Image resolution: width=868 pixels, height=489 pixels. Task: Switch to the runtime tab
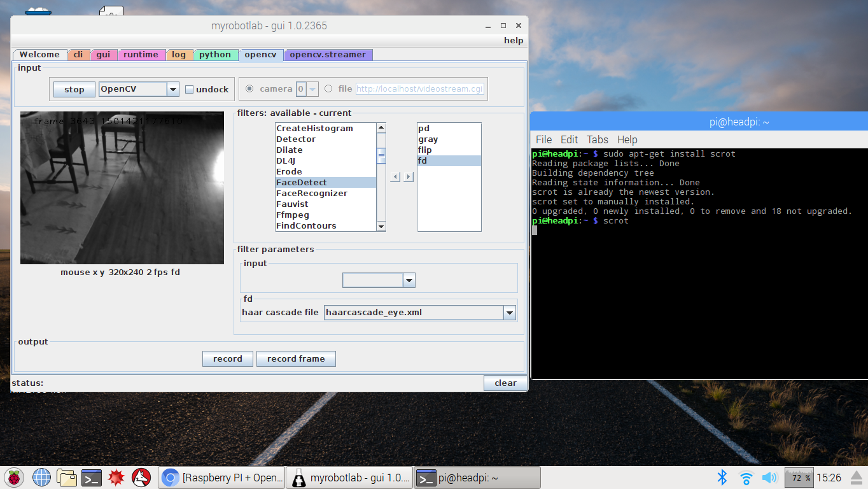141,55
